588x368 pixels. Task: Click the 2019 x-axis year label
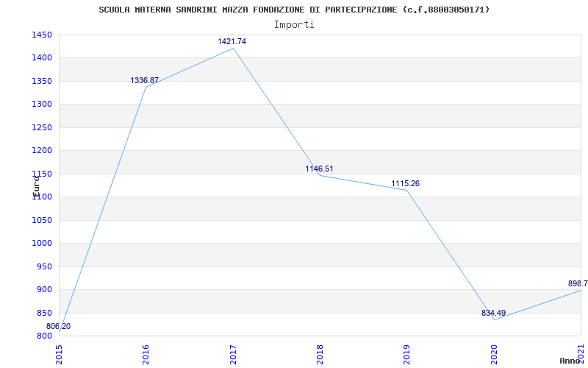coord(407,355)
